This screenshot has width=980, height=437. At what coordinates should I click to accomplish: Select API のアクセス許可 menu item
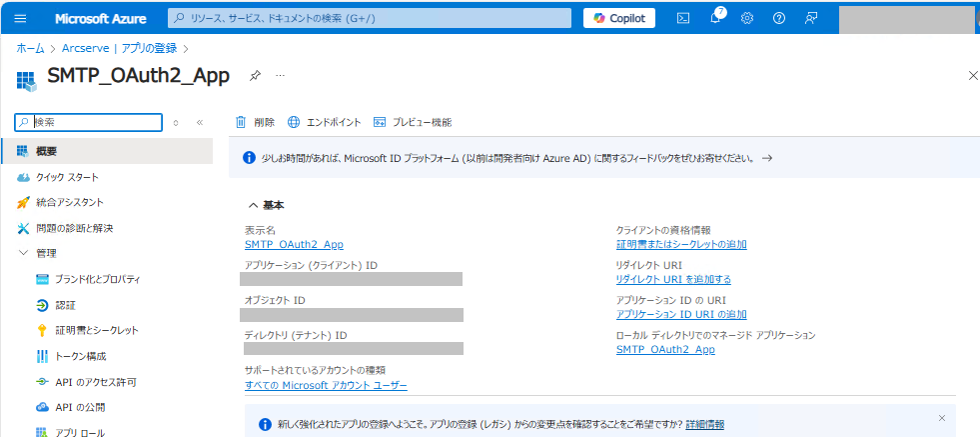point(87,382)
